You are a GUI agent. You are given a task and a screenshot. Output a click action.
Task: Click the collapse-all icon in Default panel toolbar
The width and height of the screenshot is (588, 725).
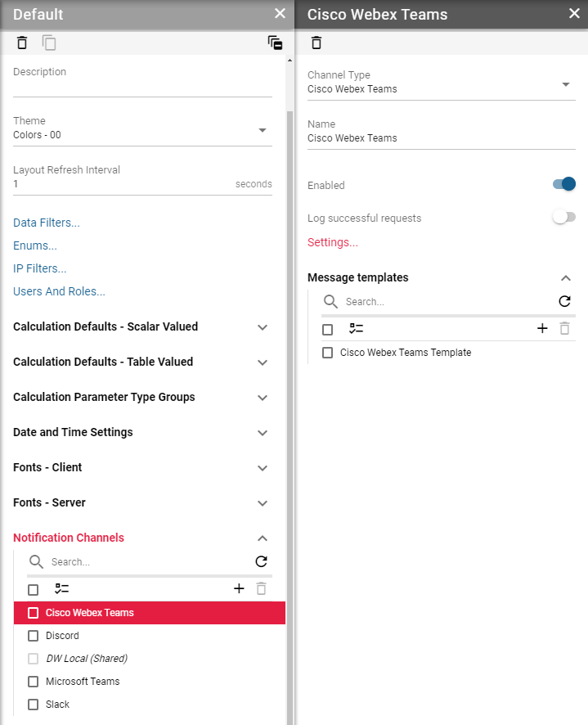(275, 43)
